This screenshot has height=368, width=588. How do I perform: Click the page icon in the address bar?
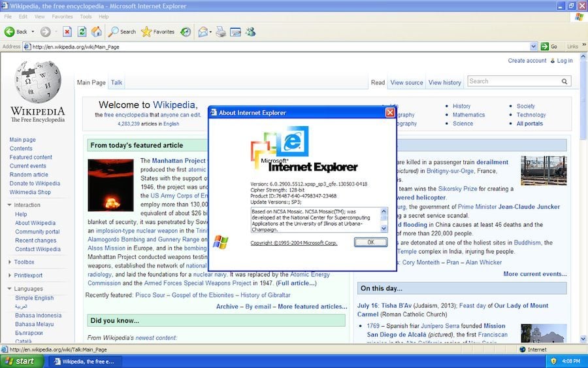point(27,46)
